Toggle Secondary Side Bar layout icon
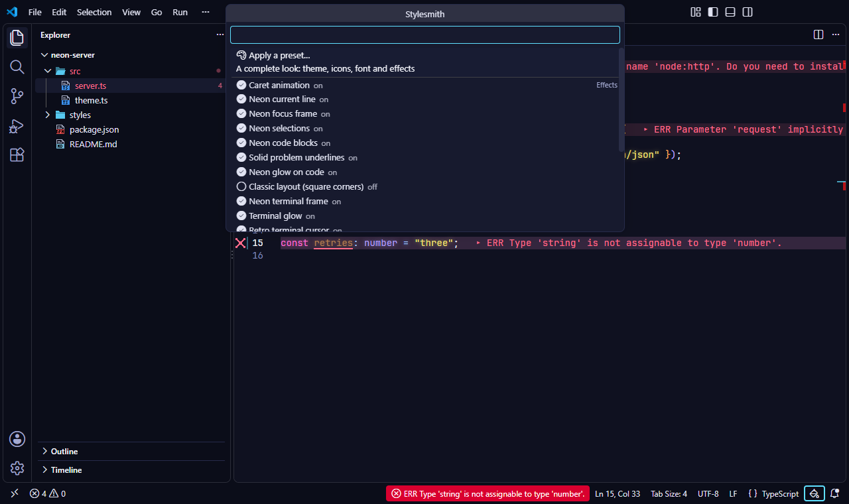This screenshot has height=504, width=849. pos(748,12)
